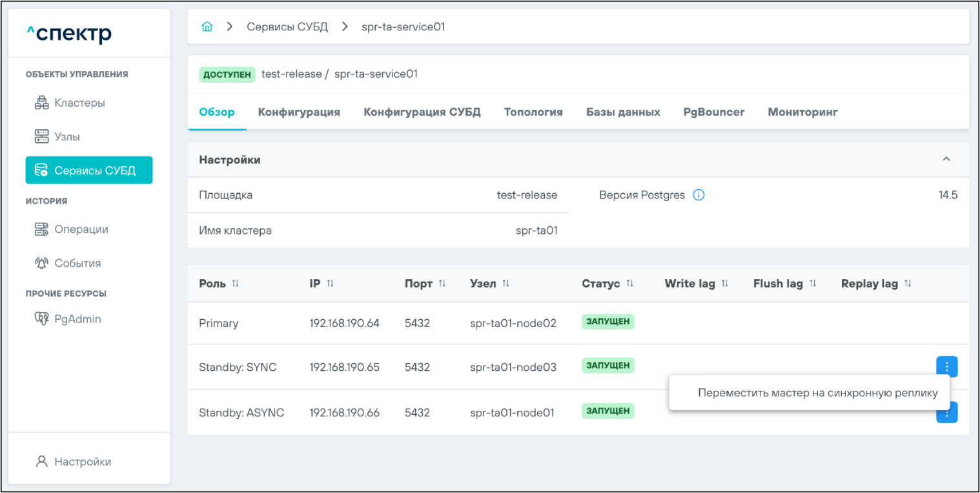The height and width of the screenshot is (493, 980).
Task: Sort table by IP column
Action: click(330, 284)
